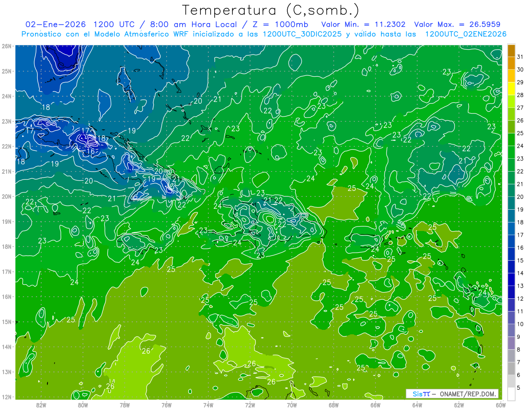
Task: Click the 21N latitude axis label
Action: [x=6, y=171]
